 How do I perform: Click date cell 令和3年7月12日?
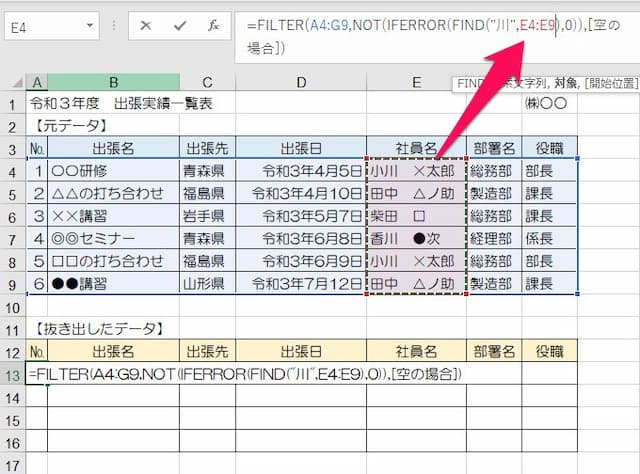pos(301,283)
